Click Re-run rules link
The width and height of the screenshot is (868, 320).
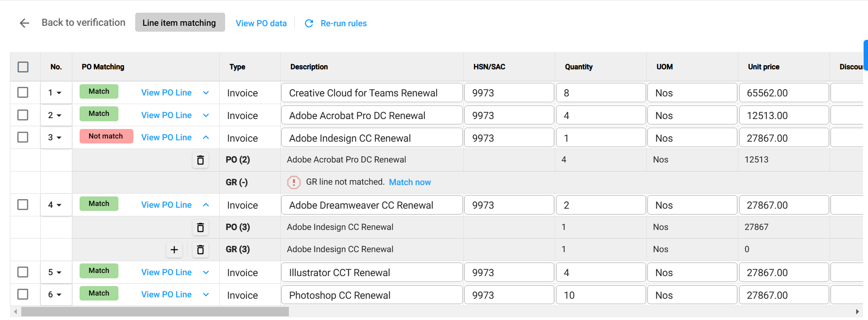344,23
